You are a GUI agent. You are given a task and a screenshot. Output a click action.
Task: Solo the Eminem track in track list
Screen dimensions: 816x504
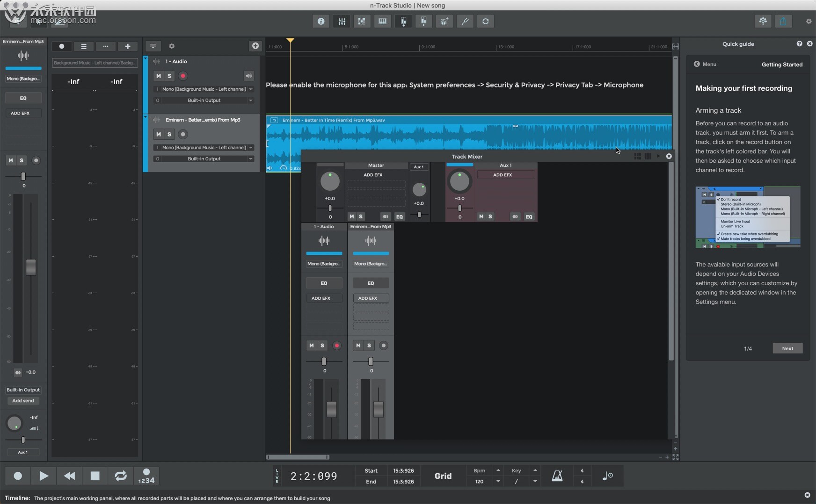point(169,134)
